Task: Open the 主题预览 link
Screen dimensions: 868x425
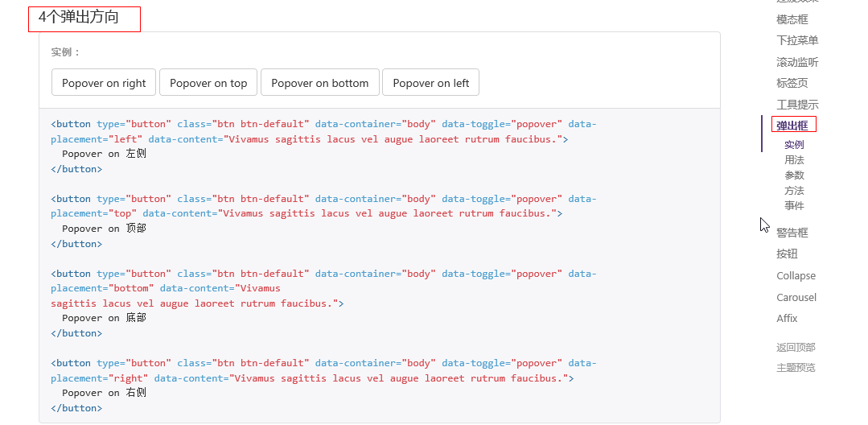Action: 796,368
